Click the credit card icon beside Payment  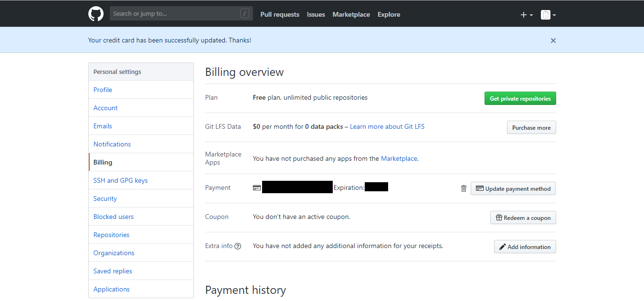click(256, 187)
